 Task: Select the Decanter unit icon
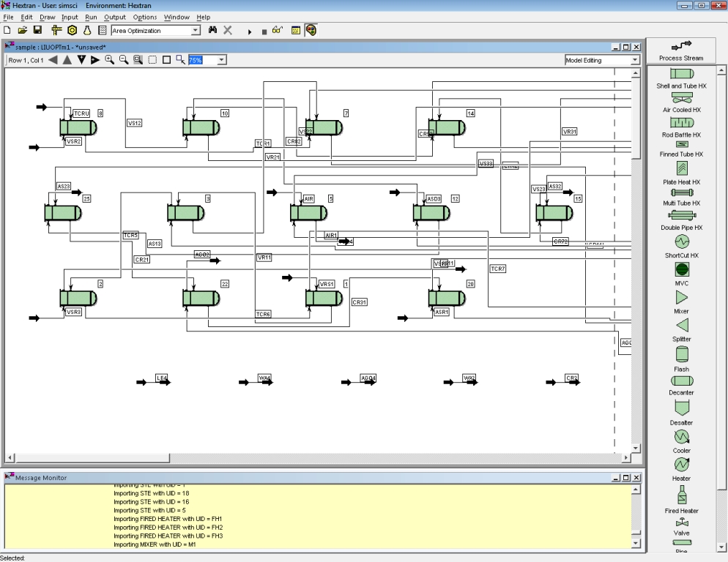tap(682, 381)
